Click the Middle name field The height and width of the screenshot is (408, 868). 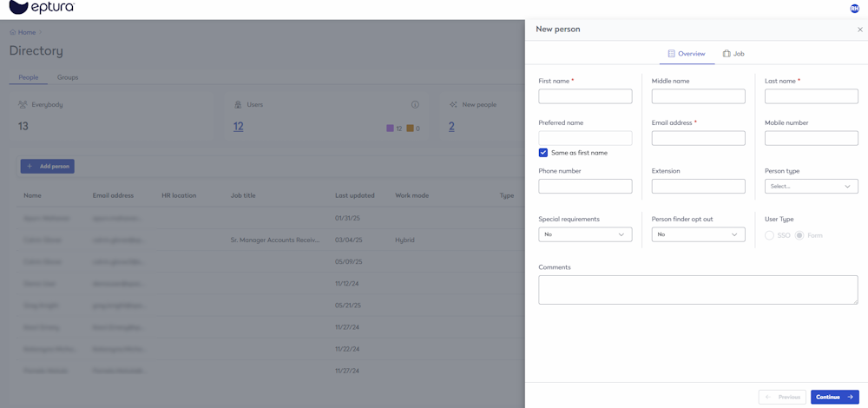coord(698,96)
